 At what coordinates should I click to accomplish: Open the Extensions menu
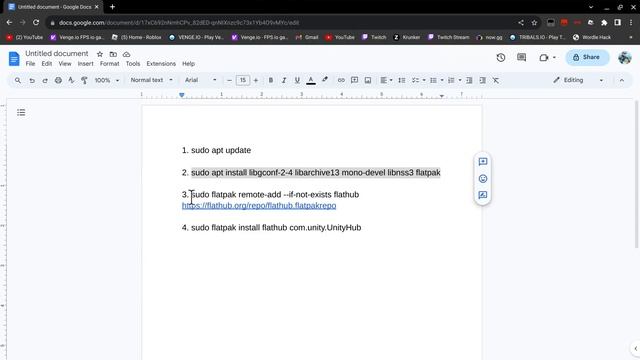tap(161, 64)
